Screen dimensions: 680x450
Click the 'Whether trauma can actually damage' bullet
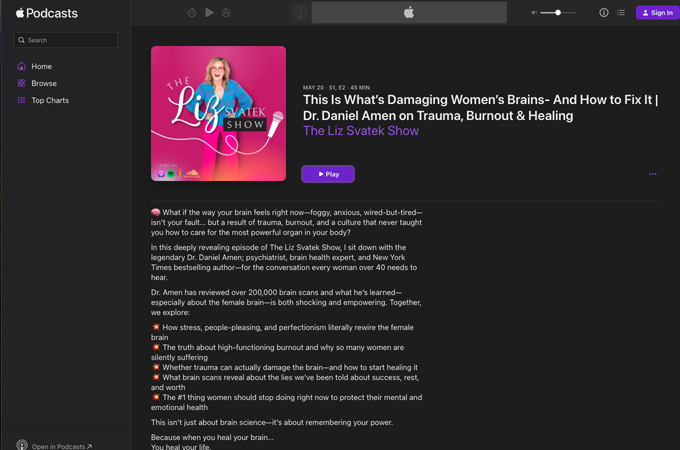(284, 367)
